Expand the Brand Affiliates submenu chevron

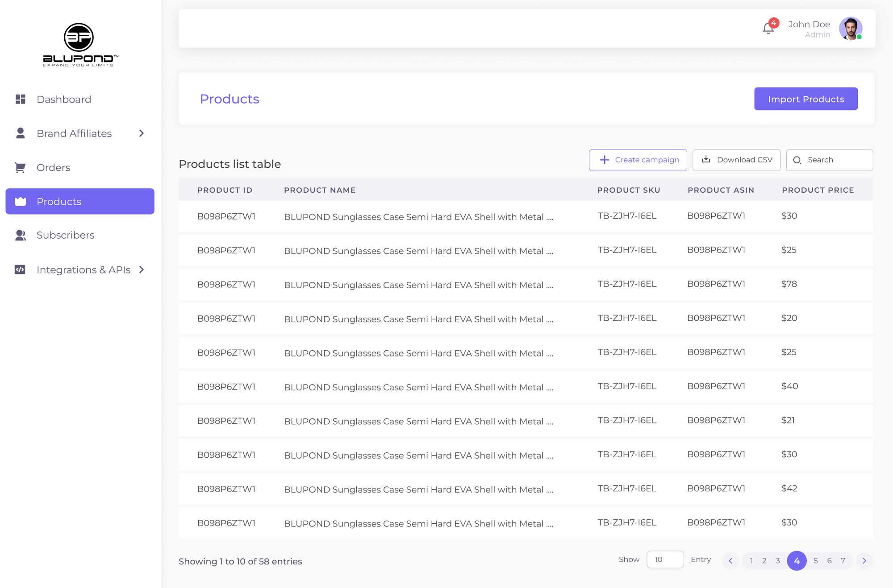coord(142,133)
